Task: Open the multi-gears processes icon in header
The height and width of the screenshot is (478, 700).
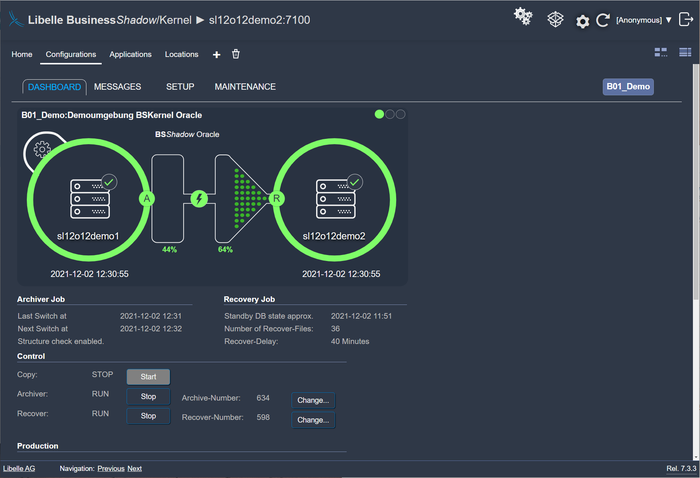Action: [523, 17]
